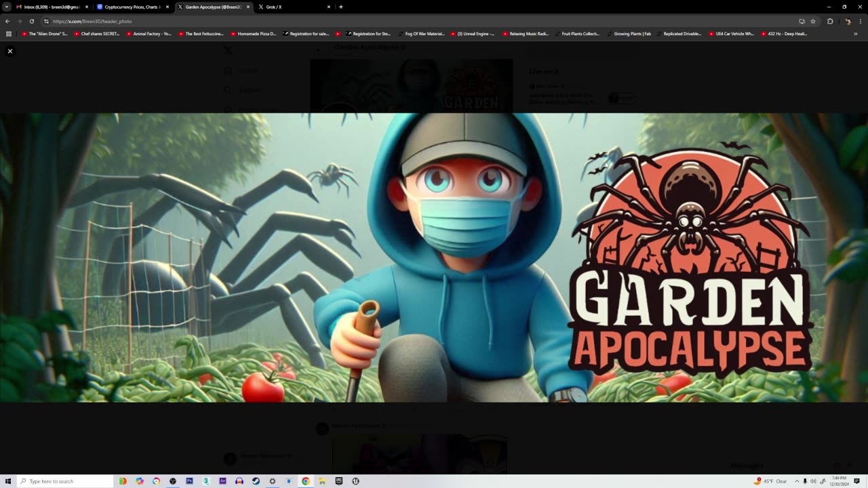The height and width of the screenshot is (488, 868).
Task: Go back with the browser back arrow
Action: coord(7,21)
